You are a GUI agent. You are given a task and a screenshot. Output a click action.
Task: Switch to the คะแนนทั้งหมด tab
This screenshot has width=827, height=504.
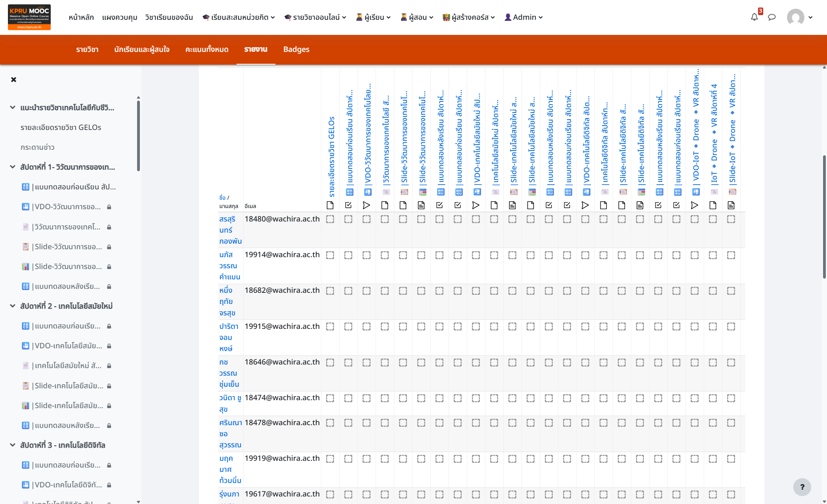point(207,49)
